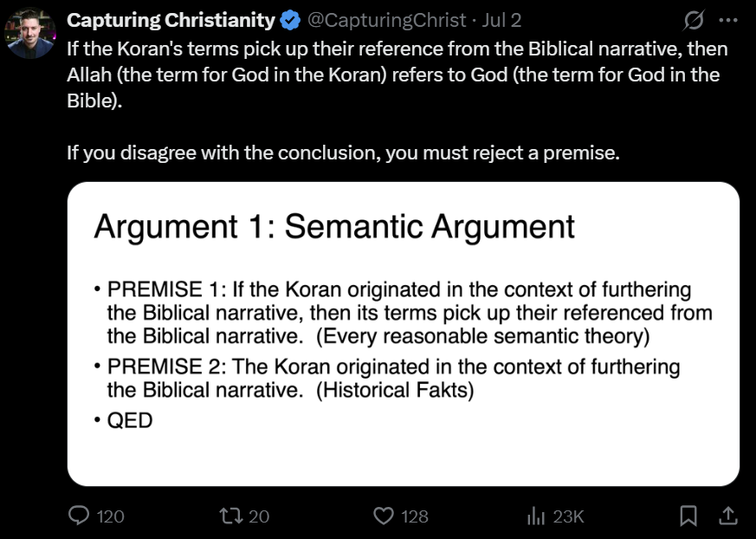Click the blue verified checkmark badge

(290, 20)
